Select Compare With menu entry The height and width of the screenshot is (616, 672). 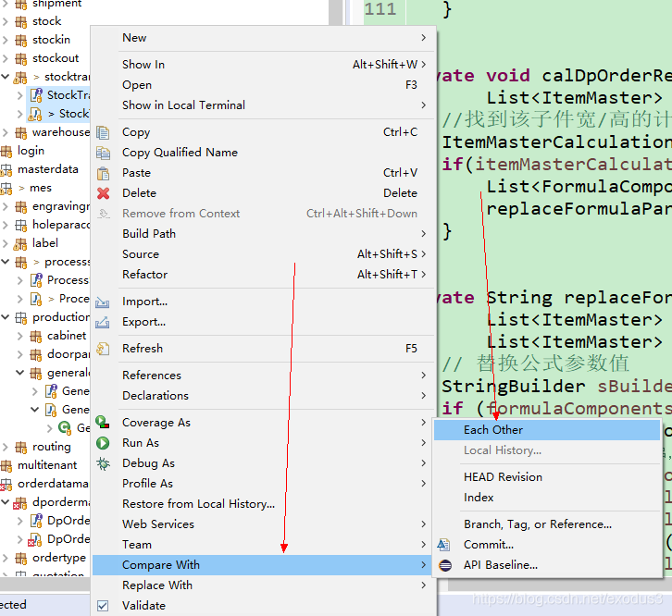(264, 565)
